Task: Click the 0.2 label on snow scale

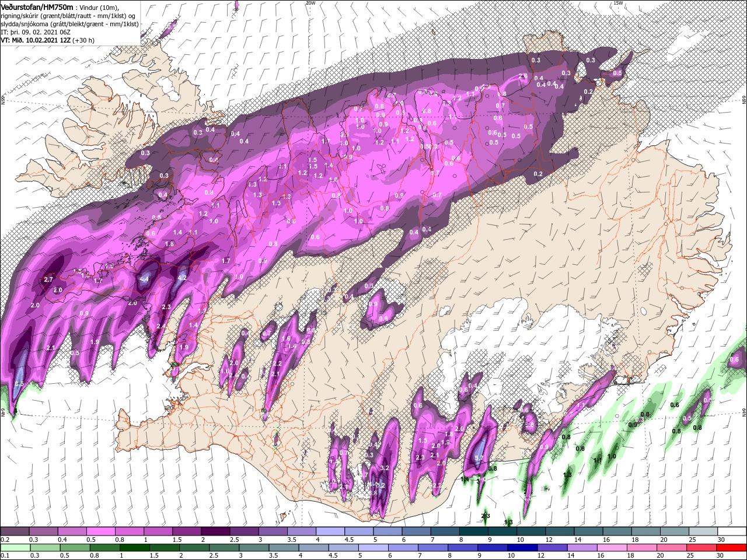Action: tap(5, 540)
